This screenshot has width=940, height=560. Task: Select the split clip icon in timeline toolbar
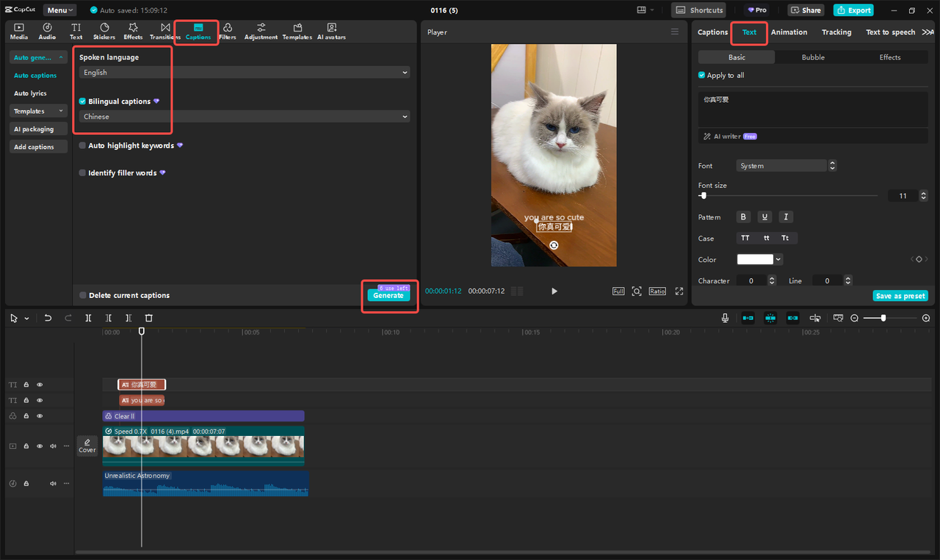(x=88, y=317)
